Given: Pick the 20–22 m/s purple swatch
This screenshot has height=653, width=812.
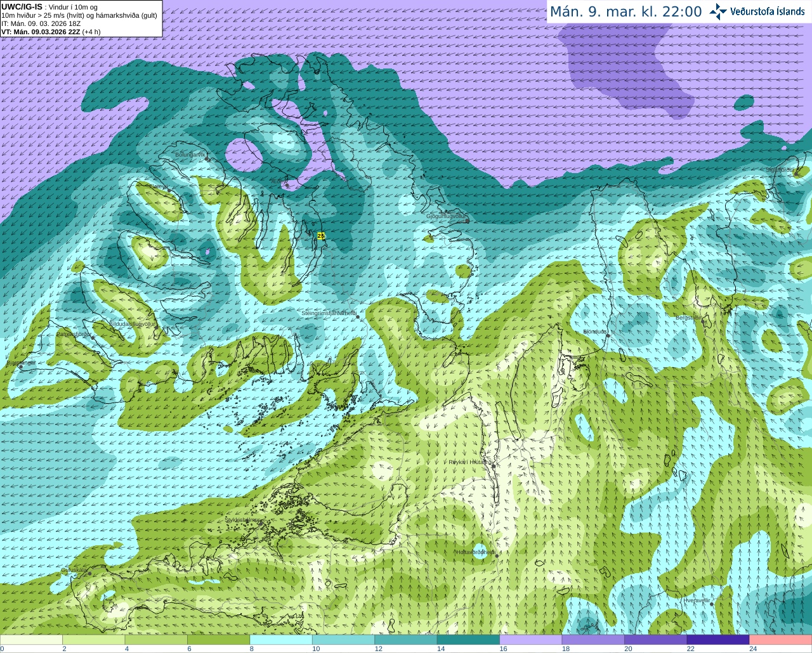Looking at the screenshot, I should pyautogui.click(x=656, y=640).
